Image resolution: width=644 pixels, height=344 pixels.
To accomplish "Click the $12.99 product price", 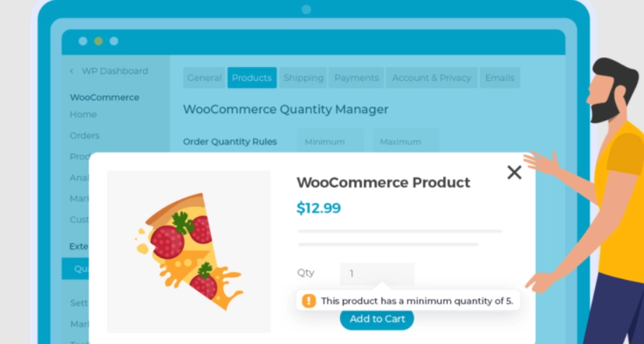I will click(x=319, y=208).
